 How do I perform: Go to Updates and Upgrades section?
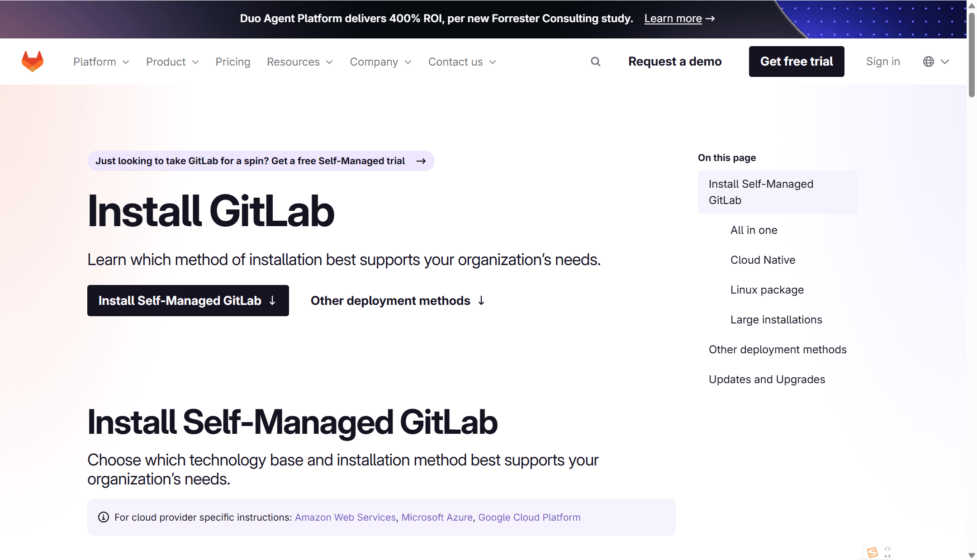(767, 380)
